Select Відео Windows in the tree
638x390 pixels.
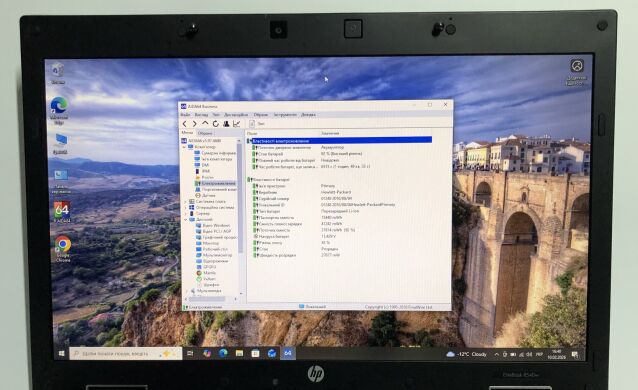tap(213, 225)
